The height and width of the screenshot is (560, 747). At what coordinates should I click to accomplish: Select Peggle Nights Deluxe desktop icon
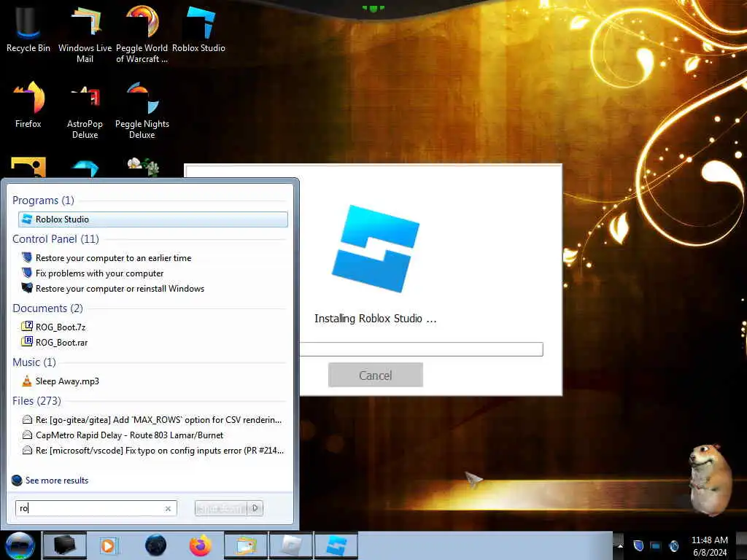[x=142, y=111]
